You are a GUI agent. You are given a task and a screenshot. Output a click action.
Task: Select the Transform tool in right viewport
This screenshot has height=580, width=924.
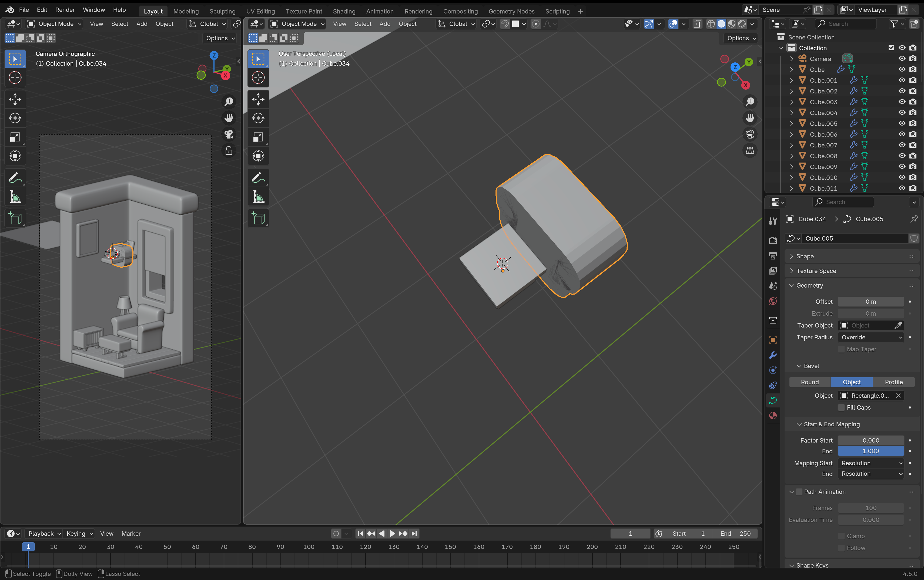[x=258, y=156]
